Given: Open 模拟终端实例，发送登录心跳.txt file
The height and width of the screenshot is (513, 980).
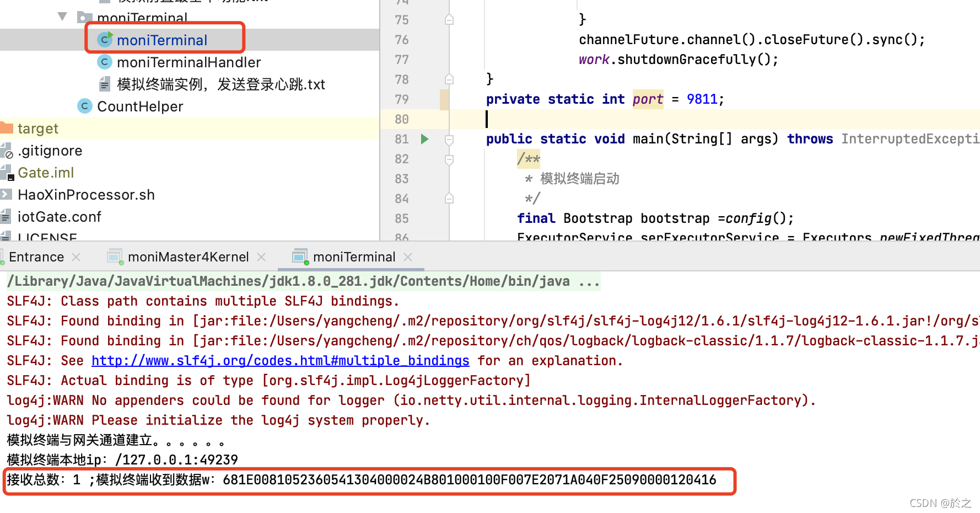Looking at the screenshot, I should tap(221, 84).
